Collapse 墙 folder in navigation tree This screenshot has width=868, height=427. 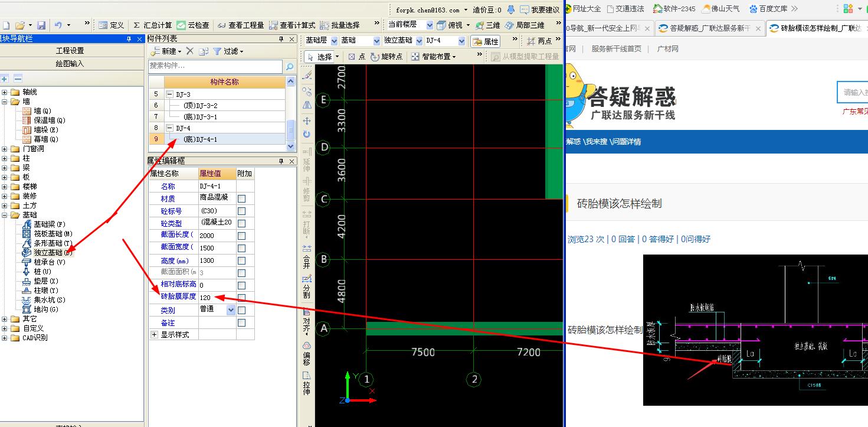click(5, 102)
